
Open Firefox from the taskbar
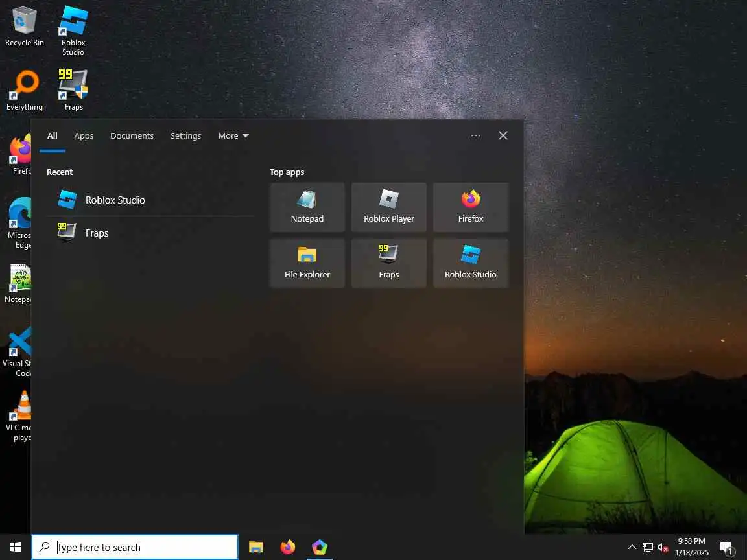pyautogui.click(x=288, y=547)
